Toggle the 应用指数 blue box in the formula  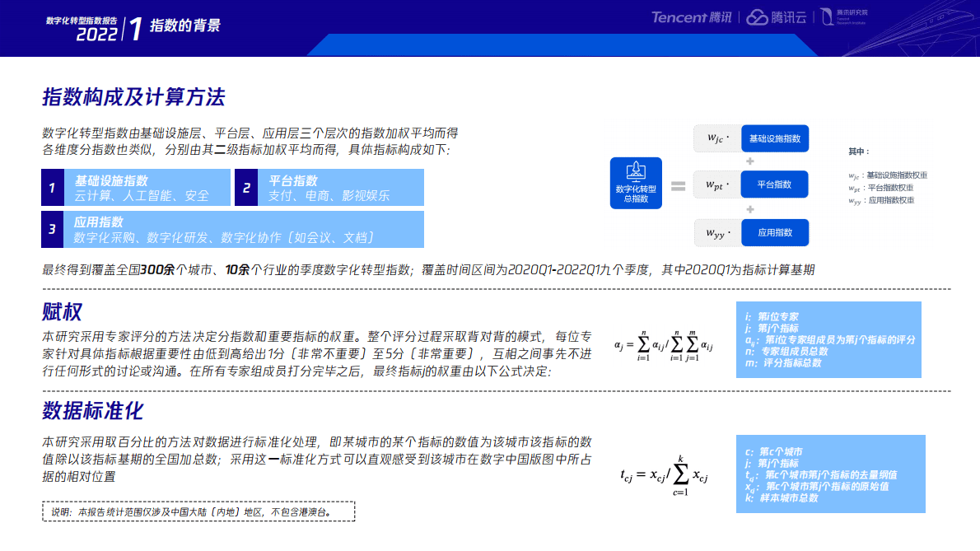(774, 232)
